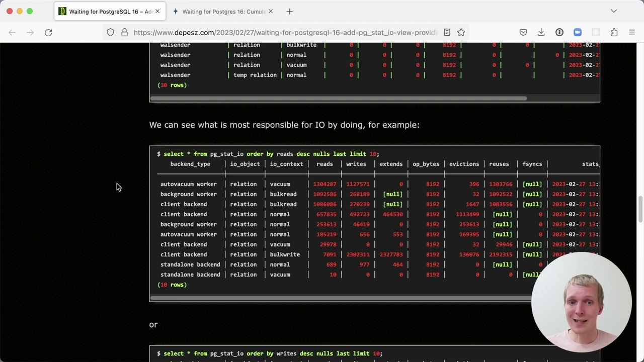Click the reads value 1304287

[x=325, y=184]
